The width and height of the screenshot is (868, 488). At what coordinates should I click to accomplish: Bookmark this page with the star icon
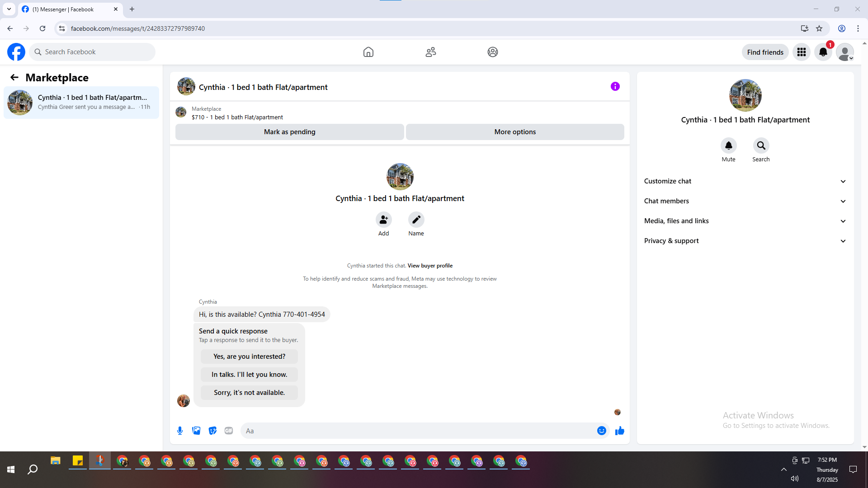click(819, 28)
